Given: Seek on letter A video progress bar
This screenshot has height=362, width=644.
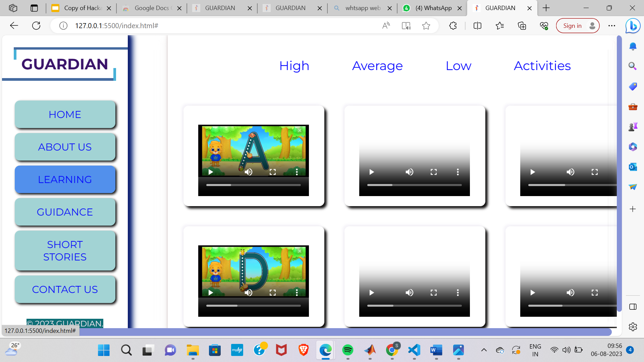Looking at the screenshot, I should click(x=253, y=185).
